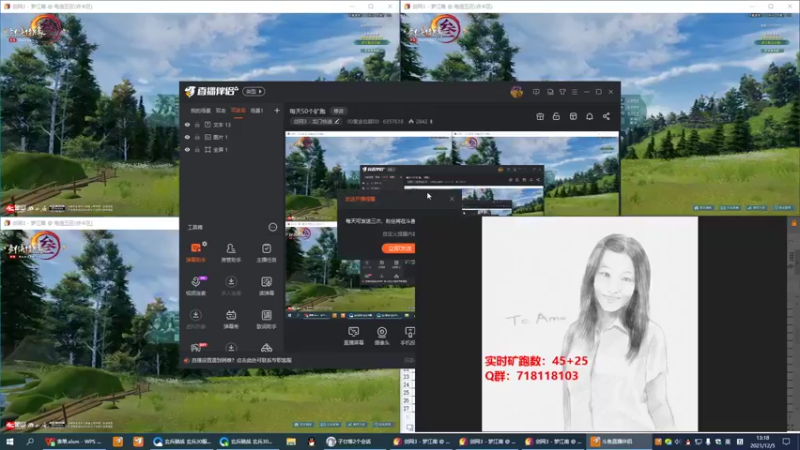Select the orange highlighted scene tab
The image size is (800, 450).
238,111
